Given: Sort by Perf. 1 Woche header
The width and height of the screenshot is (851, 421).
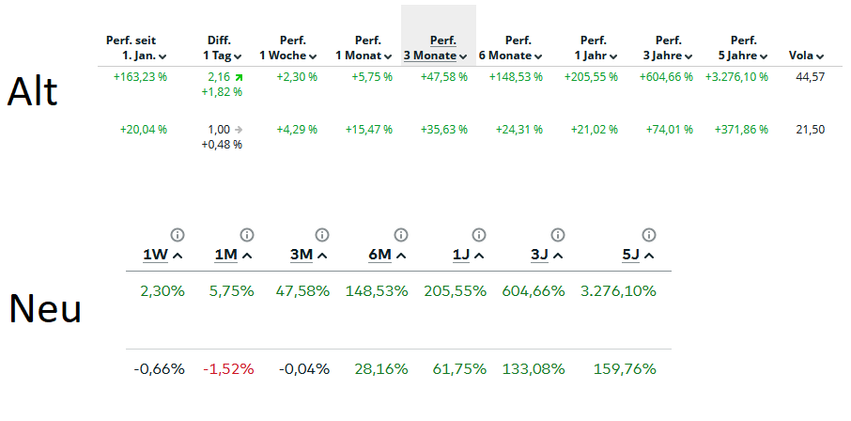Looking at the screenshot, I should [288, 48].
